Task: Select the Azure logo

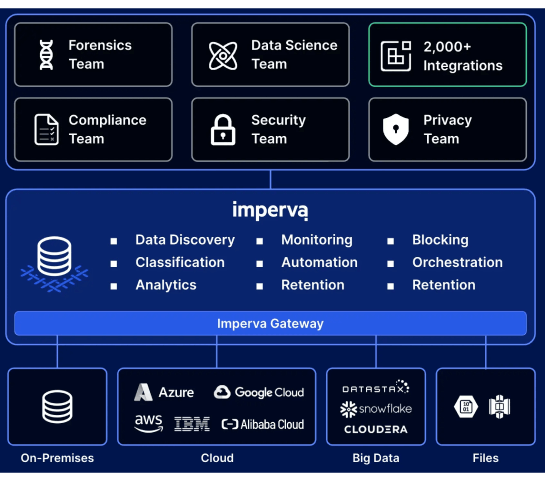Action: tap(164, 392)
